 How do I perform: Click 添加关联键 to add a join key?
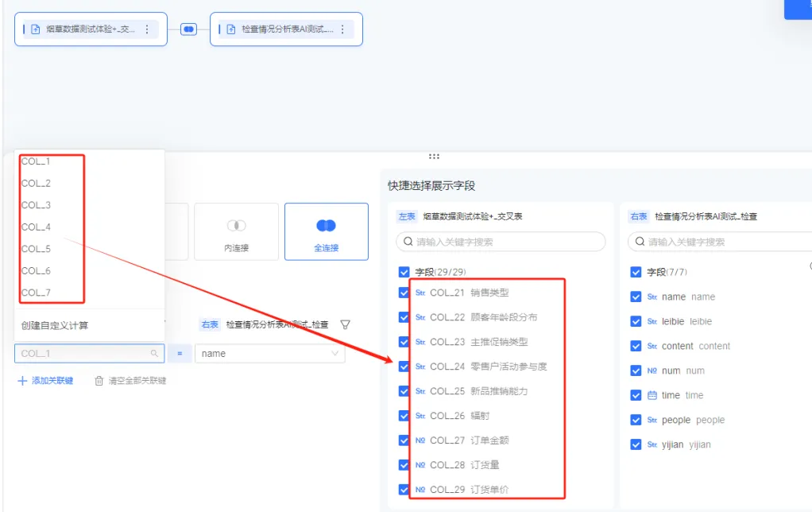[x=45, y=381]
